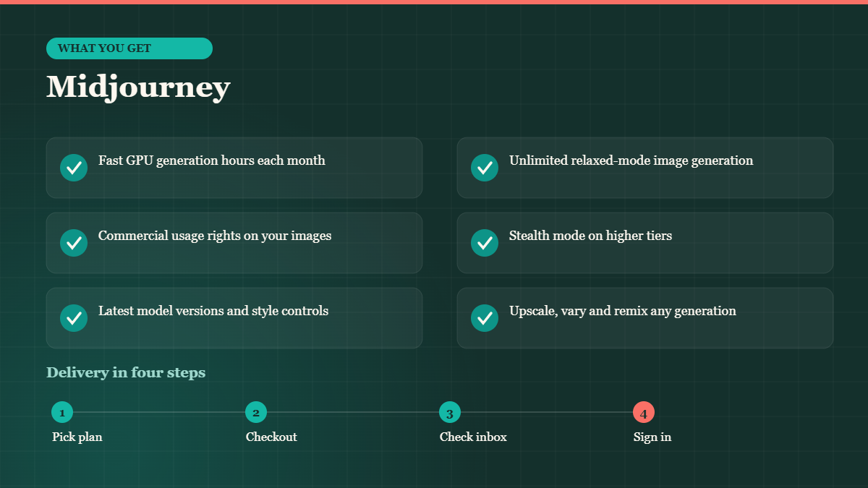
Task: Click the 'Checkout' step label
Action: [x=271, y=437]
